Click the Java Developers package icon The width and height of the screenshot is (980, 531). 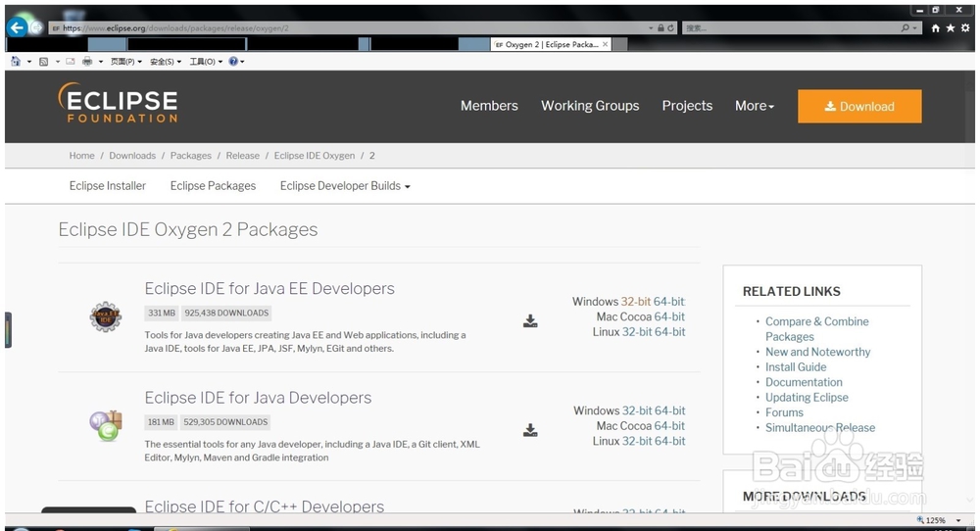tap(106, 425)
